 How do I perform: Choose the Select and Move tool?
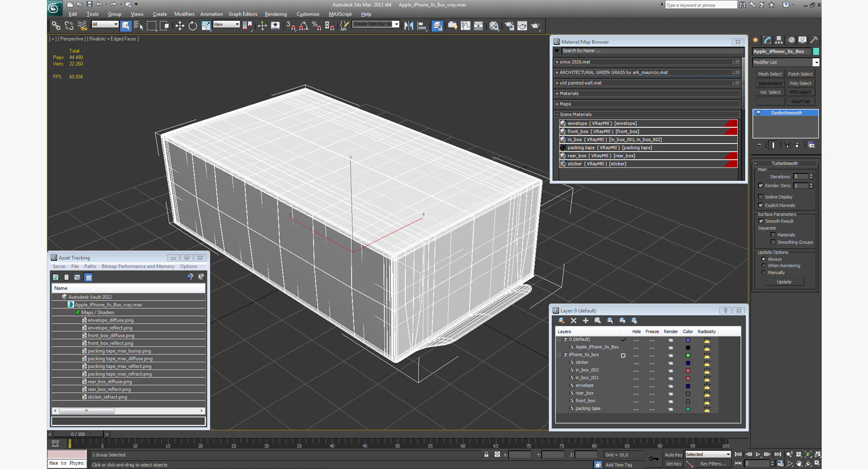click(x=179, y=26)
